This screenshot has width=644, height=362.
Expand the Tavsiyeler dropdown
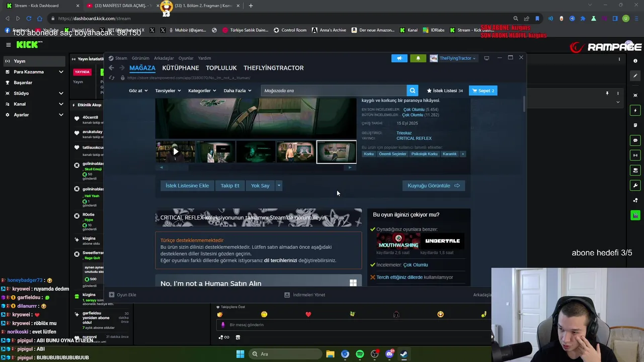click(x=168, y=90)
